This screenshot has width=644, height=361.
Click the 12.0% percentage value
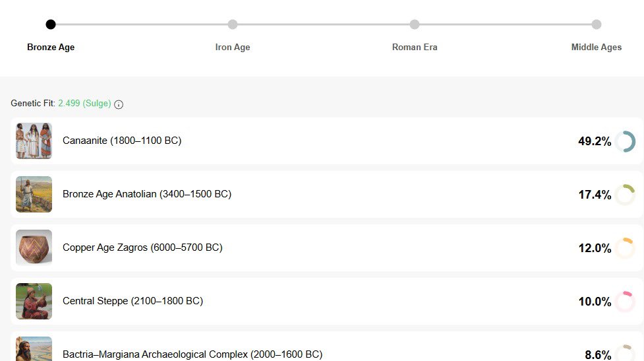coord(595,248)
